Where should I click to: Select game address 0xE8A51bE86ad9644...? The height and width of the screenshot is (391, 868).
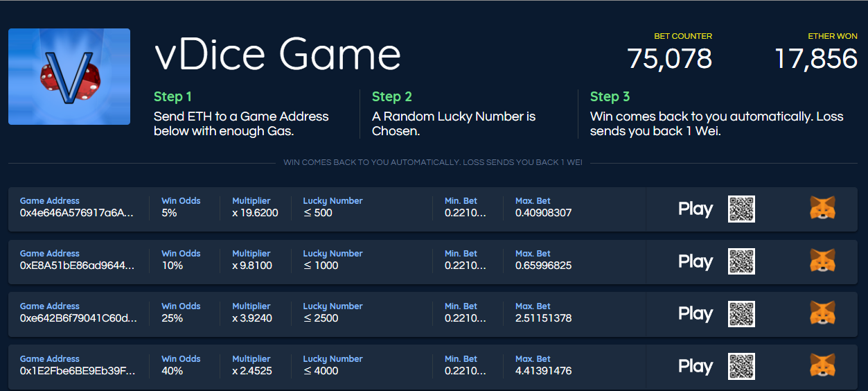click(x=78, y=266)
